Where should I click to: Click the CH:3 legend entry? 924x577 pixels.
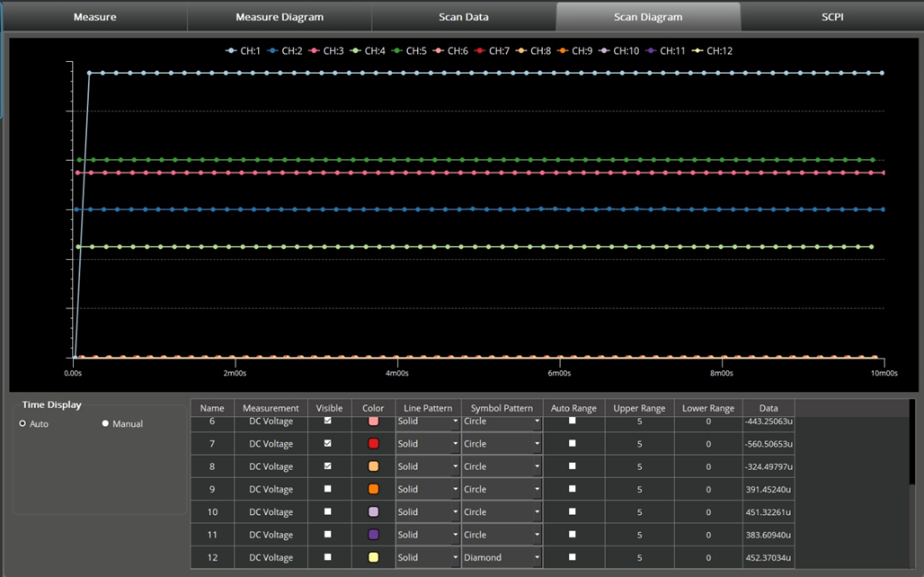click(326, 50)
